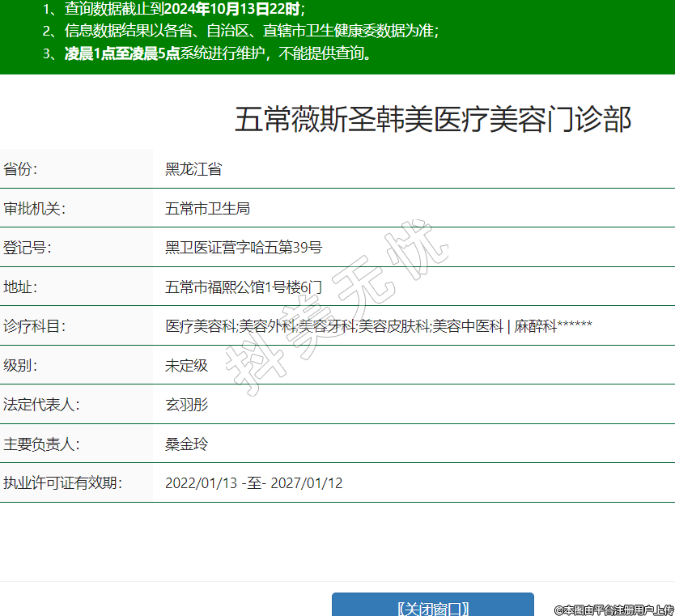The image size is (675, 616).
Task: Select registration number 黑卫医证营字哈五第39号
Action: 244,247
